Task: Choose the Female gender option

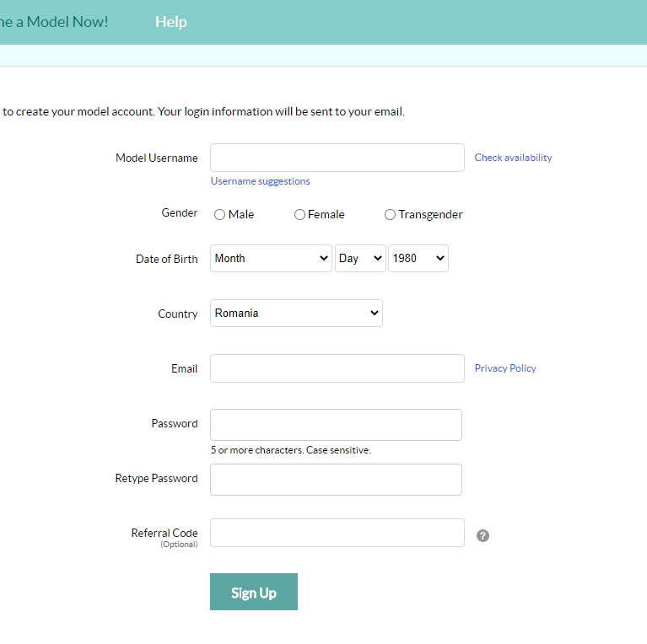Action: (299, 215)
